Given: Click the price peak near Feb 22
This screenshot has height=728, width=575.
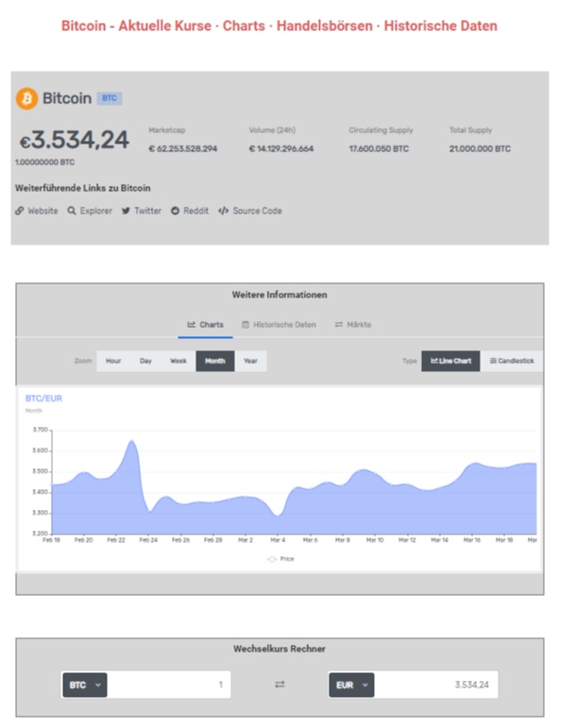Looking at the screenshot, I should (x=132, y=441).
